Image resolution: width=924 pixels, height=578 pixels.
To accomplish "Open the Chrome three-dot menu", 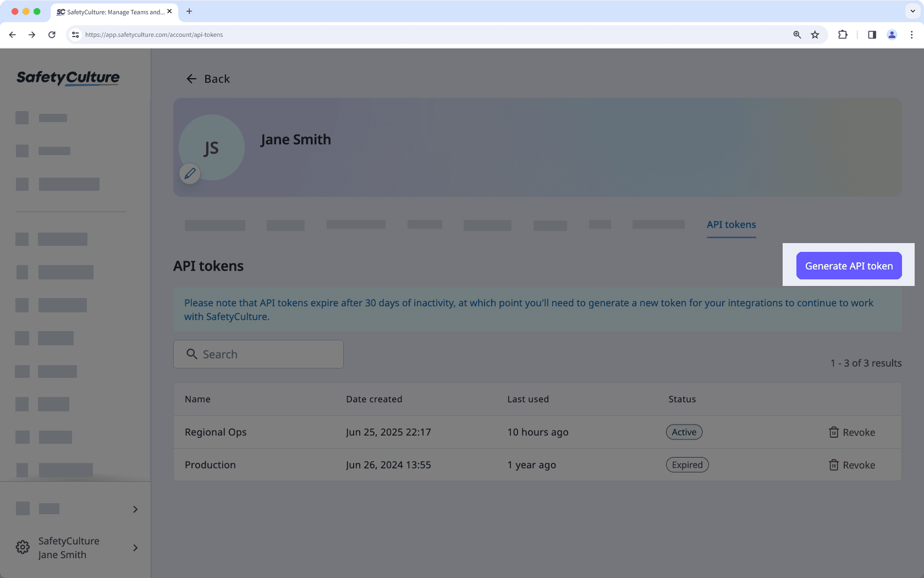I will (912, 35).
